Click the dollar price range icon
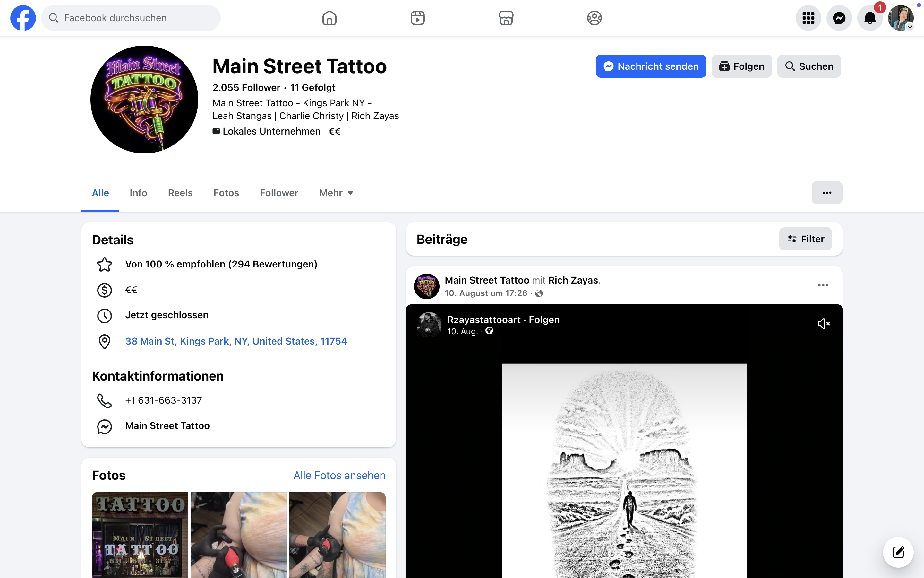The height and width of the screenshot is (578, 924). pyautogui.click(x=105, y=290)
